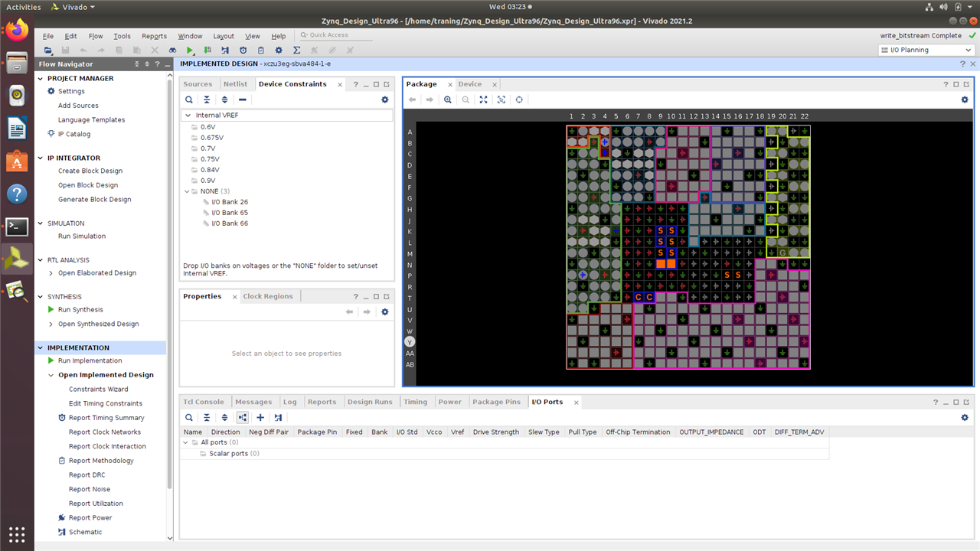Open Device Constraints panel settings gear
This screenshot has height=551, width=980.
click(x=385, y=99)
